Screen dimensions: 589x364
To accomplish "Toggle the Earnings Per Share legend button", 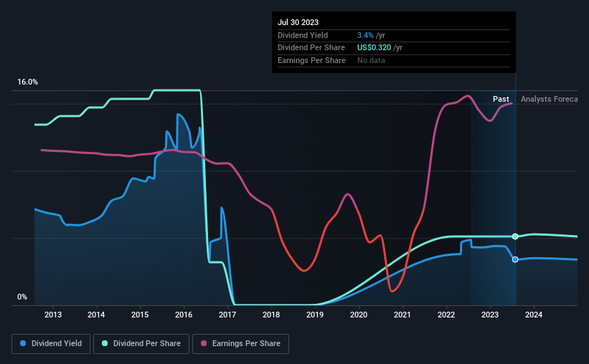I will 240,344.
